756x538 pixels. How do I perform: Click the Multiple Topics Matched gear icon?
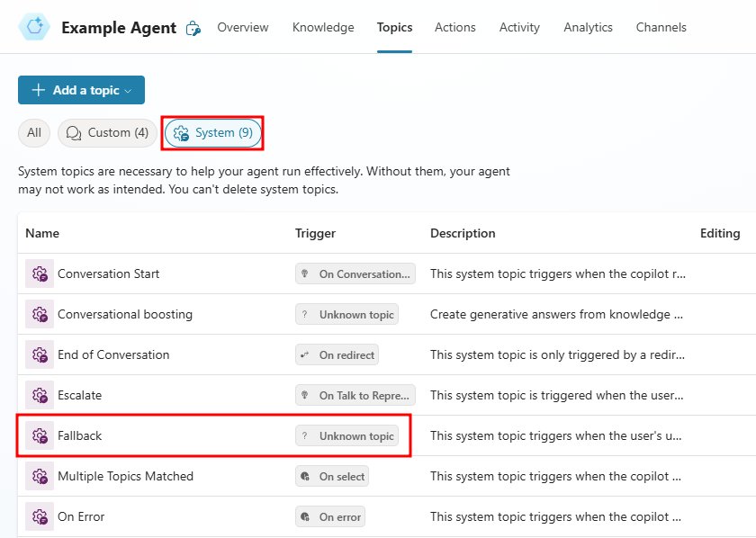point(40,476)
